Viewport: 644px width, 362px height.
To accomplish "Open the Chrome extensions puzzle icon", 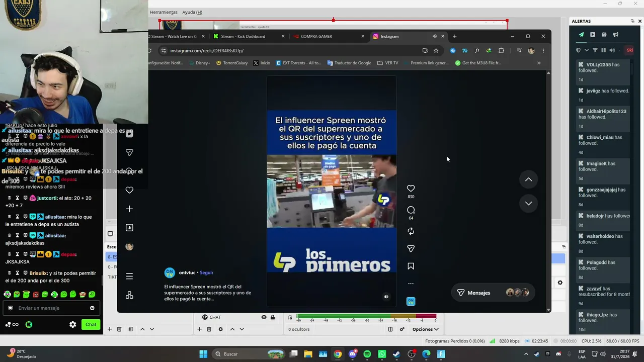I will [501, 50].
